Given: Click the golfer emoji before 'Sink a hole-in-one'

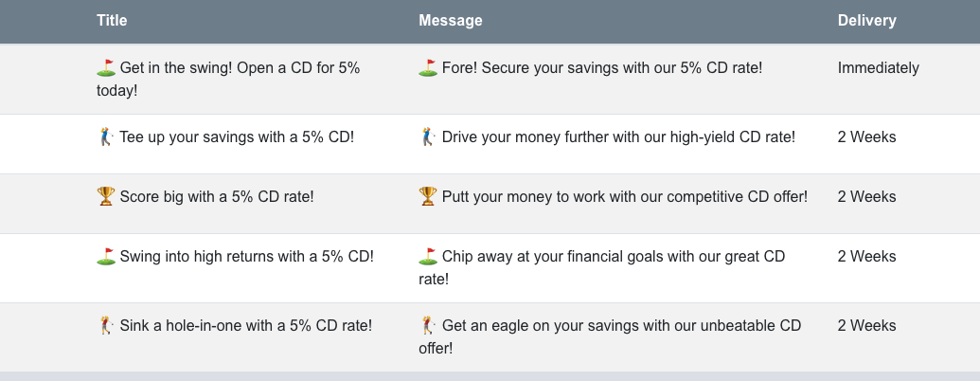Looking at the screenshot, I should coord(106,325).
